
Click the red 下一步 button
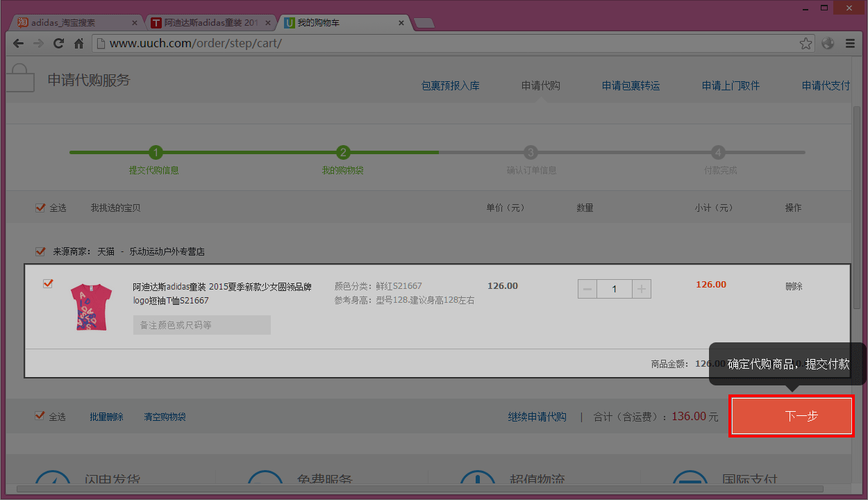pyautogui.click(x=792, y=416)
